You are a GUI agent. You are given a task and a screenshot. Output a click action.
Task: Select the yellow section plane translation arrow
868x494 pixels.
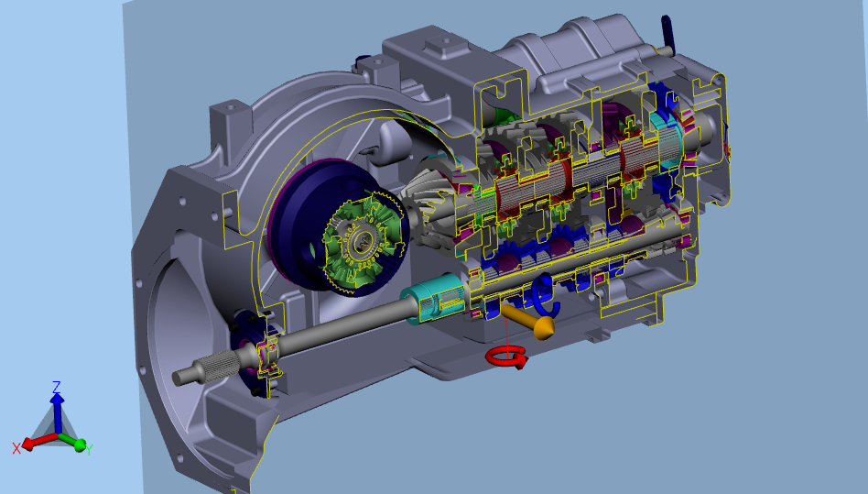point(528,320)
